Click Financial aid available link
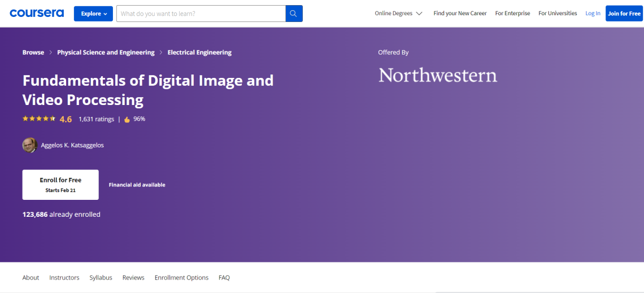 pos(137,185)
